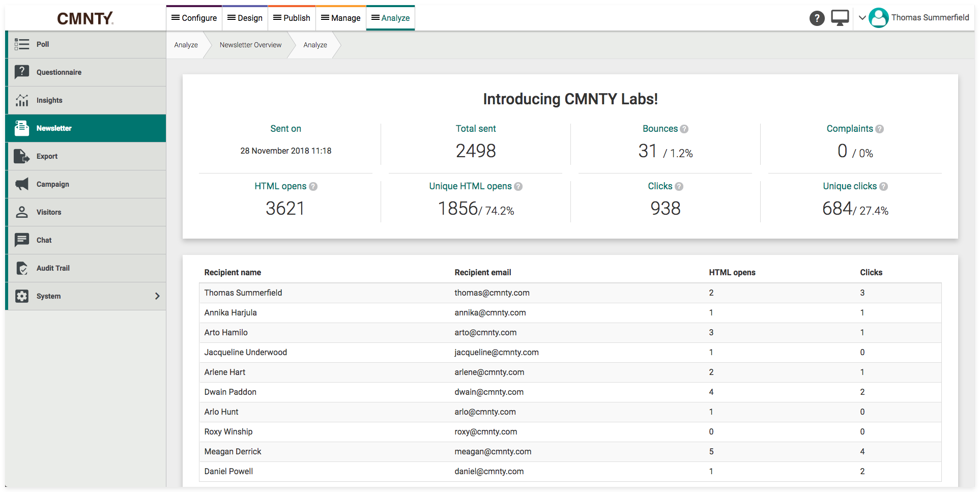Select the Arlo Hunt recipient name

221,412
